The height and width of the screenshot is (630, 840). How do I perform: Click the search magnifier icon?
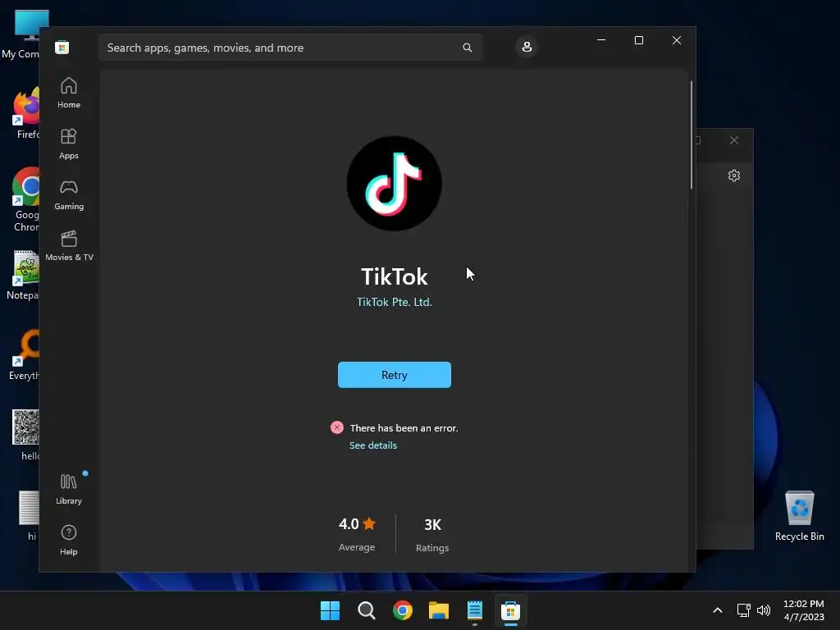(x=467, y=48)
